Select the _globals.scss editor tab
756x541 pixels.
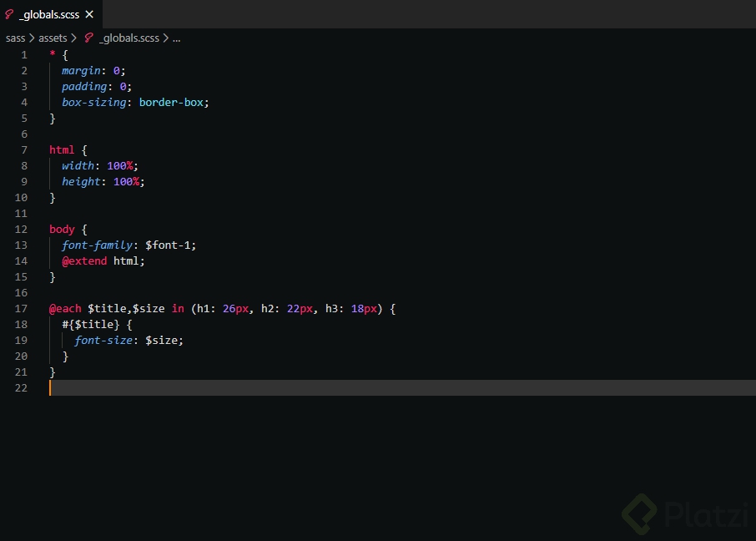(51, 14)
